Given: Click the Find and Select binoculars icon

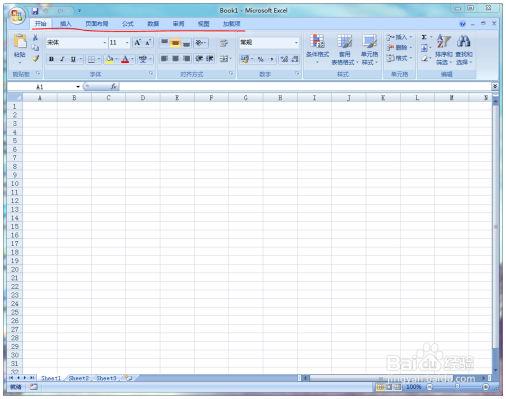Looking at the screenshot, I should (x=464, y=41).
